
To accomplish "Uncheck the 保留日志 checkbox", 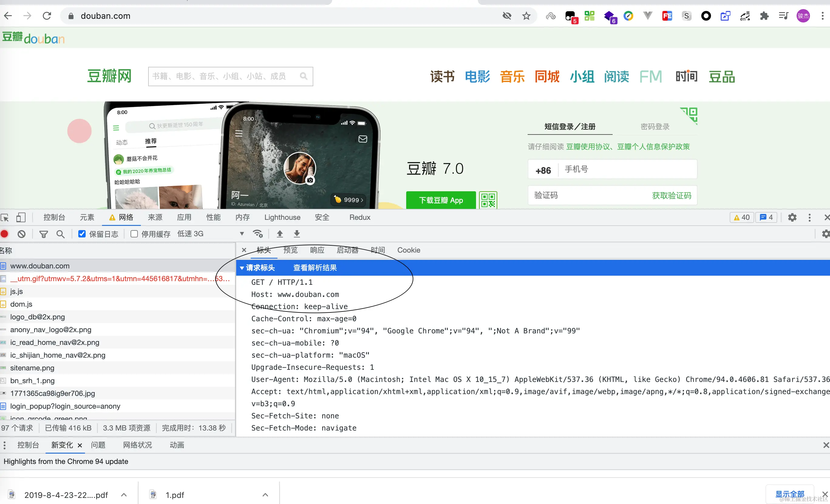I will (82, 234).
